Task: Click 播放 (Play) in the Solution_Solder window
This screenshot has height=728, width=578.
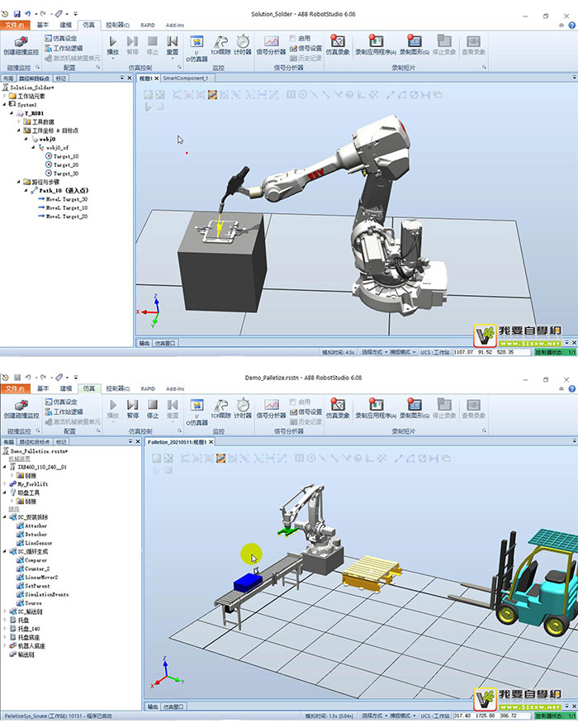Action: coord(113,45)
